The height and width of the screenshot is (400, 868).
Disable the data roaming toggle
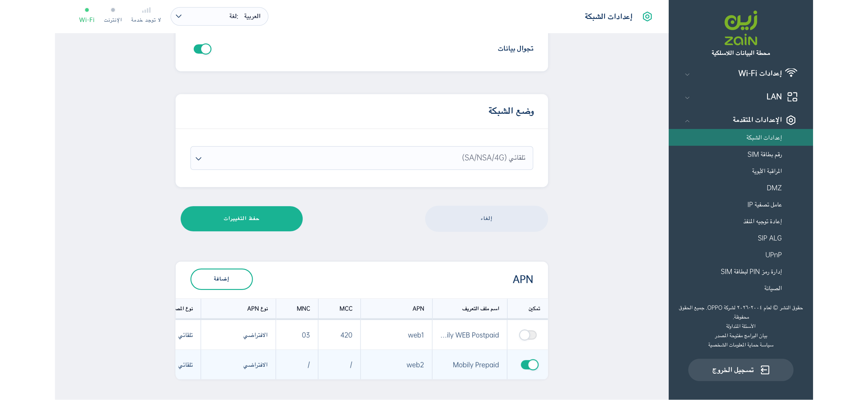click(202, 49)
